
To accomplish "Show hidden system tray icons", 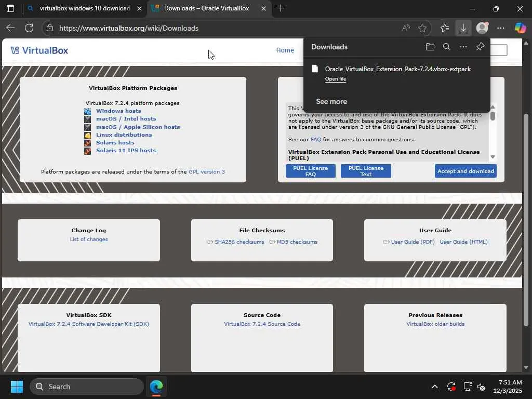I will click(435, 387).
